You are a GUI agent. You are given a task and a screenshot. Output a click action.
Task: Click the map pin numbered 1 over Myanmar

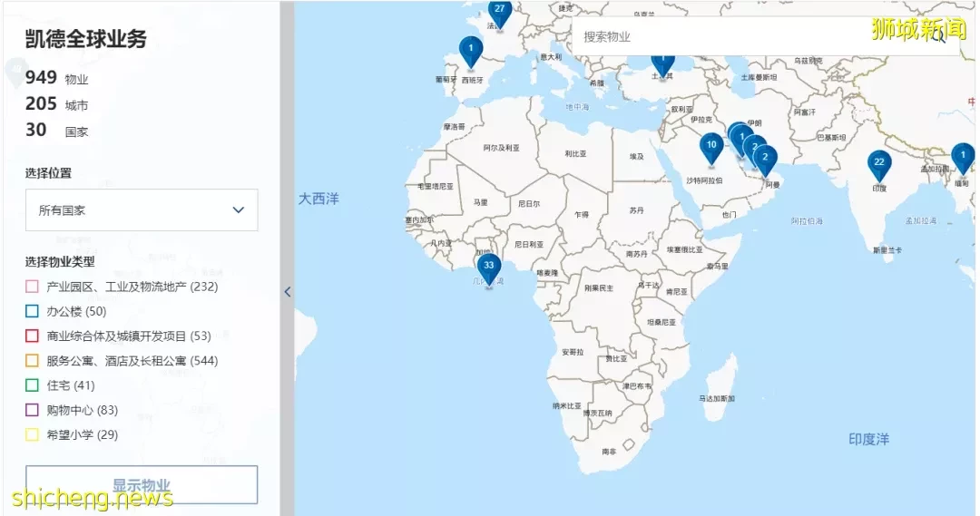click(x=963, y=159)
